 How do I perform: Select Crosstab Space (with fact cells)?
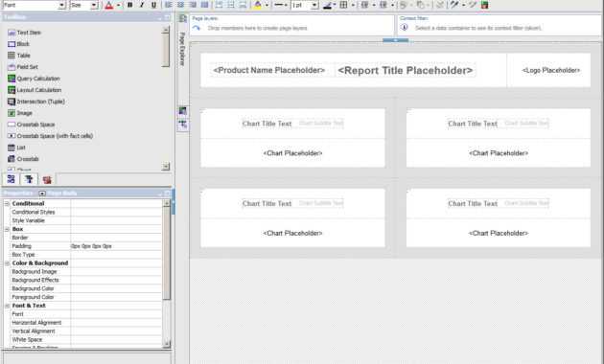click(51, 136)
